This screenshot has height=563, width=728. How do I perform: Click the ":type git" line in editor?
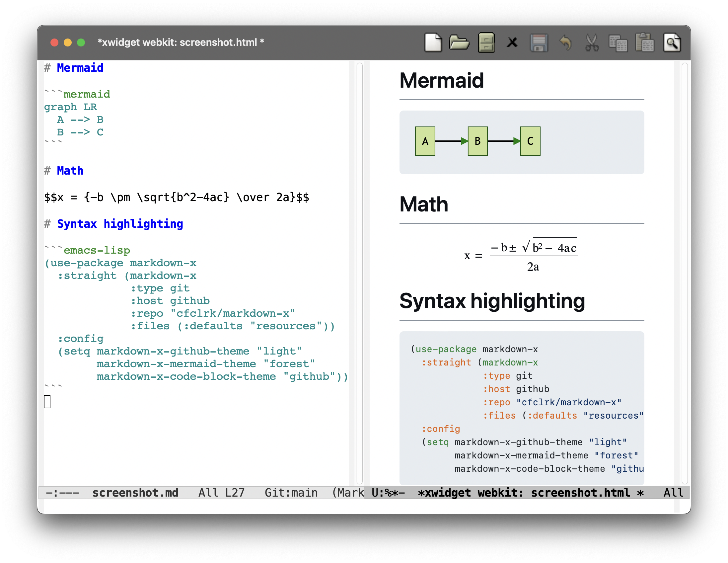tap(160, 288)
